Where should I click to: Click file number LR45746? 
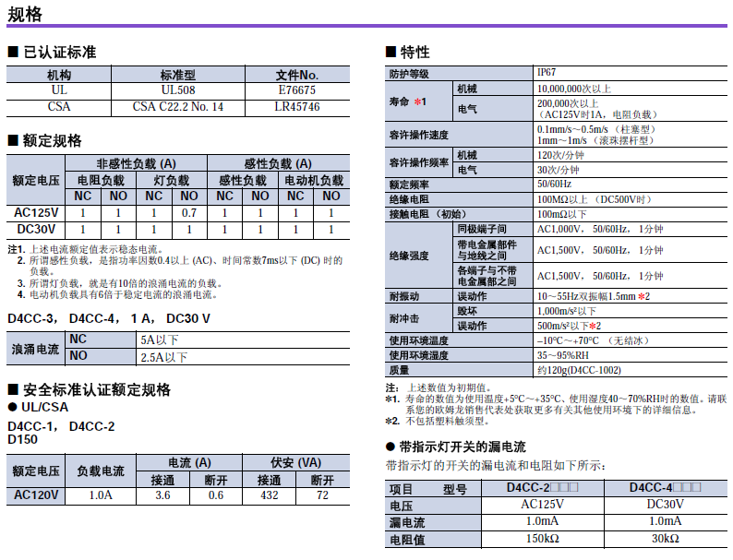(x=296, y=106)
